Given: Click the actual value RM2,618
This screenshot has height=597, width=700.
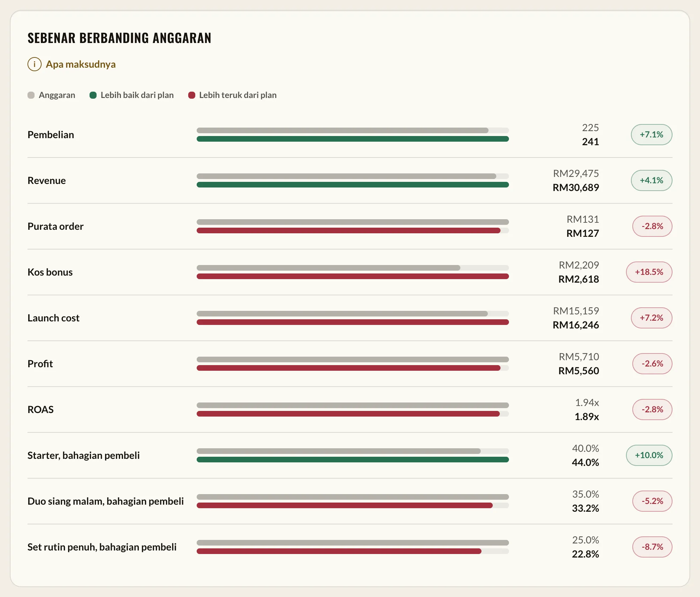Looking at the screenshot, I should pos(579,279).
